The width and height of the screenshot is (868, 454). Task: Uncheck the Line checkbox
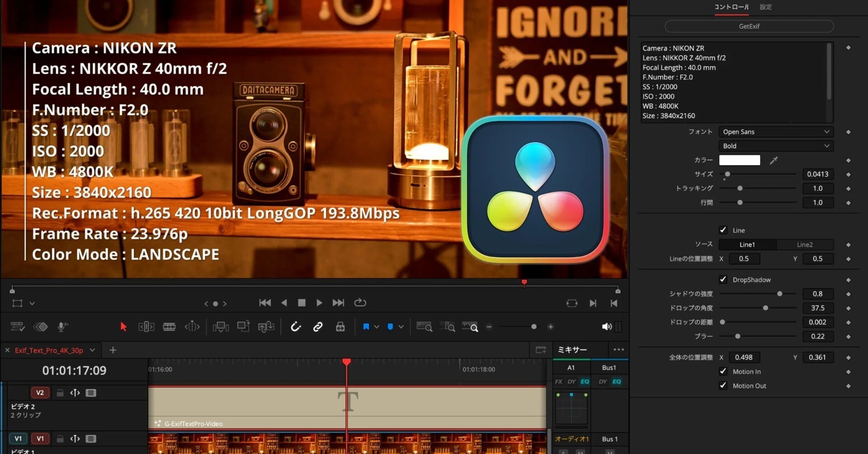coord(723,230)
